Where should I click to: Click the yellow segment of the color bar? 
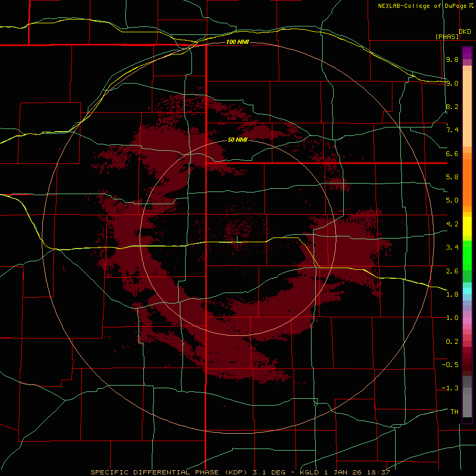click(x=467, y=226)
